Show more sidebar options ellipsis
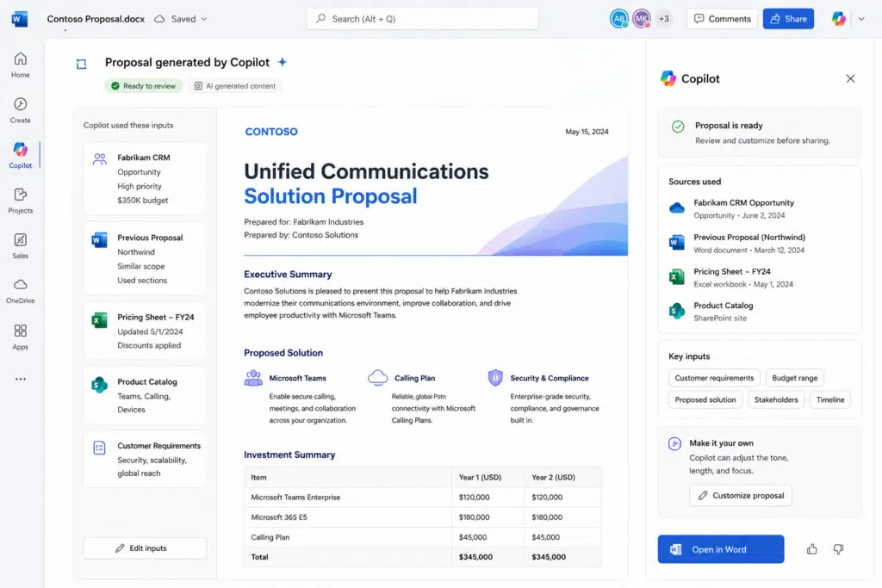The height and width of the screenshot is (588, 882). coord(21,379)
